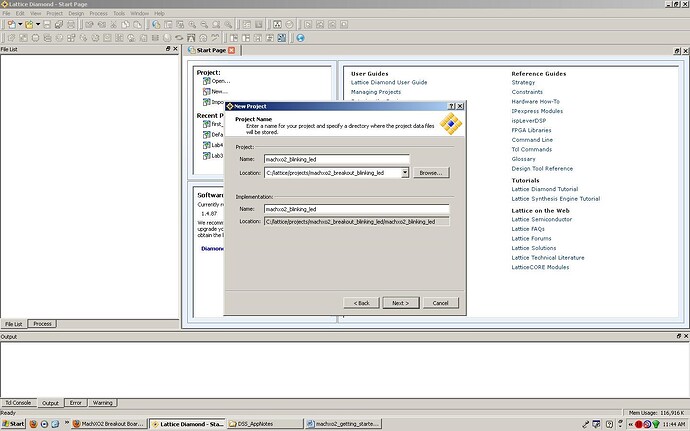The image size is (690, 431).
Task: Click the Redo toolbar icon
Action: click(101, 25)
